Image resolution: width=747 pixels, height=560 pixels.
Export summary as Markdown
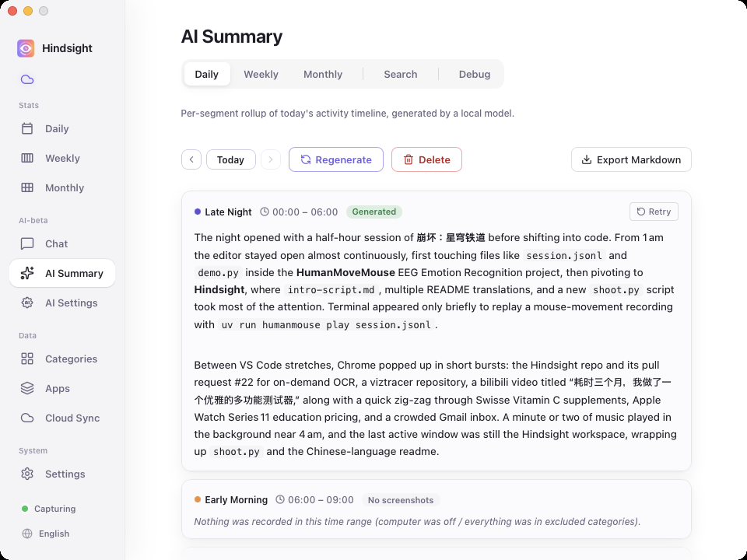tap(631, 159)
